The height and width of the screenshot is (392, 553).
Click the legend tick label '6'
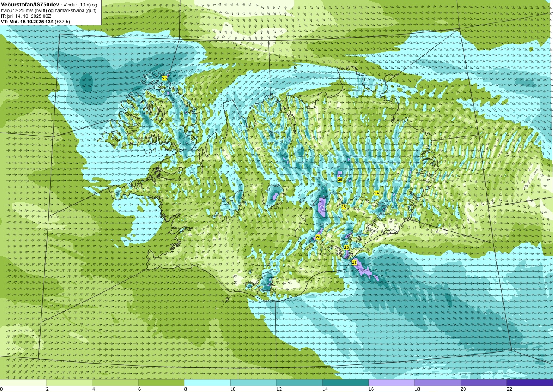tap(140, 389)
